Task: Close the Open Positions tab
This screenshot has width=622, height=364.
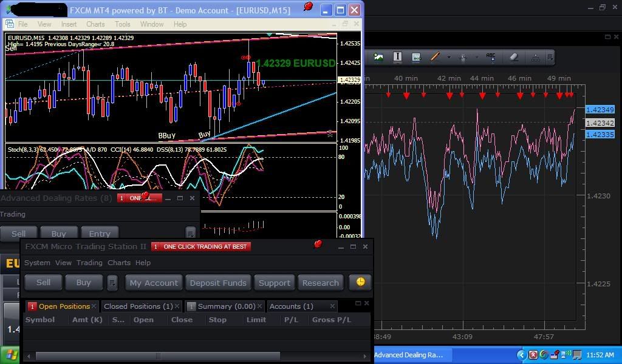Action: [x=94, y=306]
